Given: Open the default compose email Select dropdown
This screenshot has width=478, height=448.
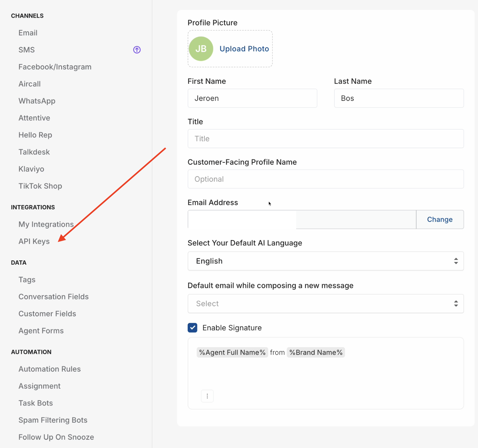Looking at the screenshot, I should point(326,303).
